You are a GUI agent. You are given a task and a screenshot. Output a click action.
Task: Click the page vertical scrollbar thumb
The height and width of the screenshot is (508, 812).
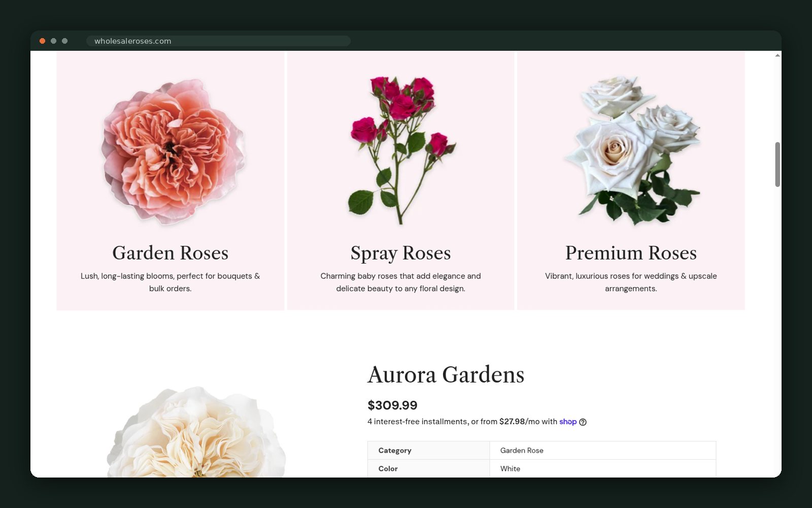pyautogui.click(x=777, y=165)
